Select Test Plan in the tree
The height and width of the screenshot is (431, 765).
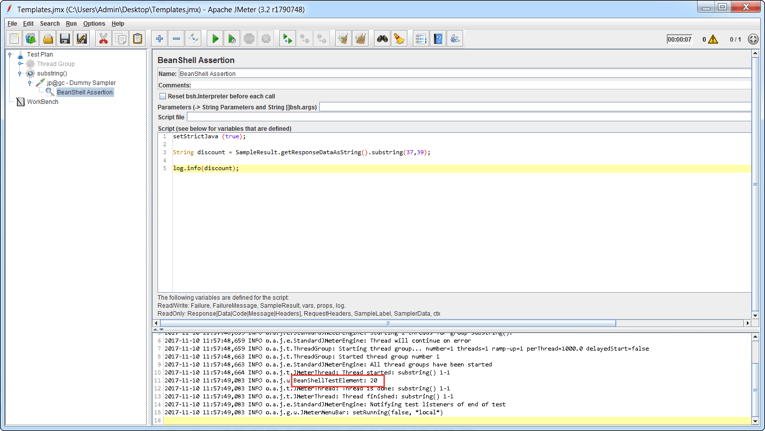[40, 55]
